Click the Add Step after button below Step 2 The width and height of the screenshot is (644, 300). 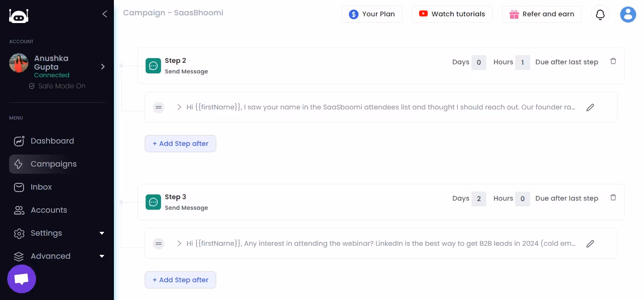(x=180, y=144)
